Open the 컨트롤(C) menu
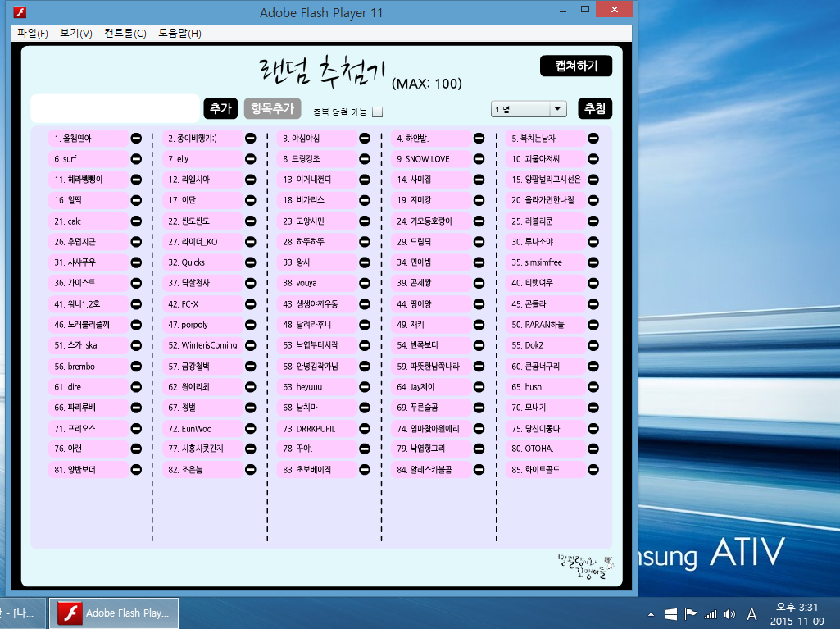 [x=125, y=34]
